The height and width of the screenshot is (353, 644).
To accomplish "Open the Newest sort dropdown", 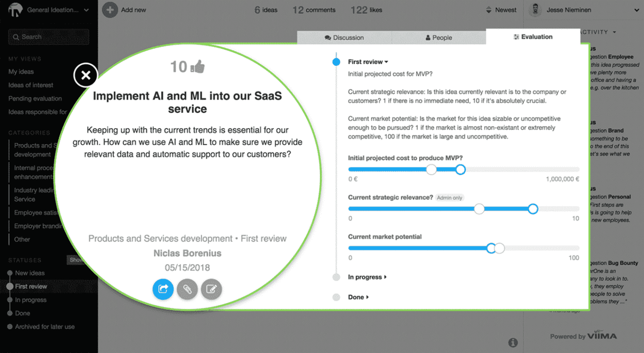I will click(x=501, y=10).
